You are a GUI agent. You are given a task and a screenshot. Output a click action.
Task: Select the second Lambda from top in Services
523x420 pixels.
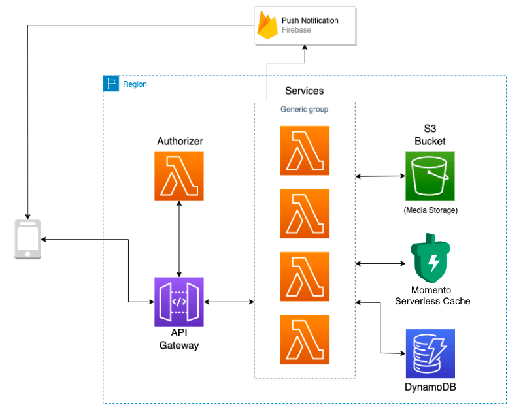click(x=305, y=214)
